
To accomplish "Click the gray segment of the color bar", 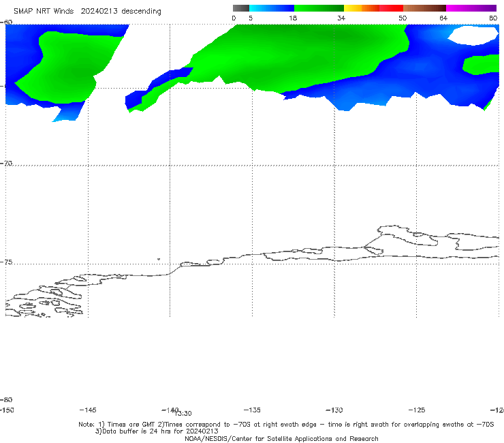I will 240,8.
